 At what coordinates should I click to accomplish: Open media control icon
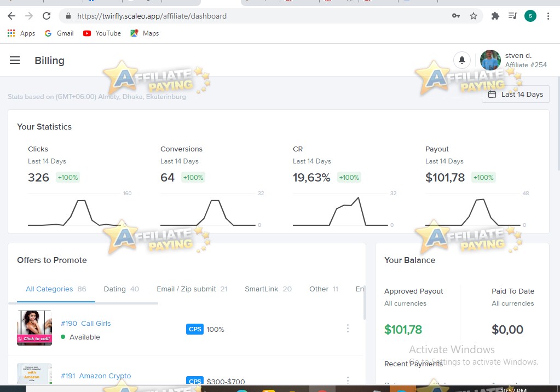pyautogui.click(x=512, y=16)
